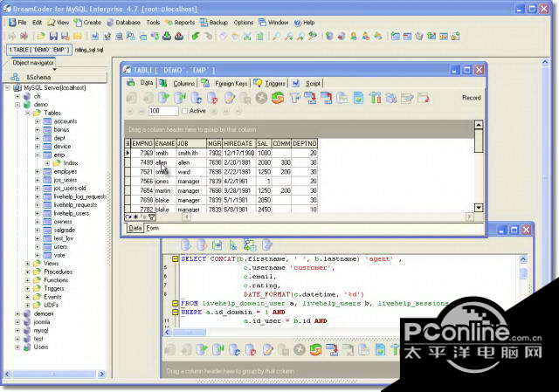Open the Backup menu
559x392 pixels.
[214, 23]
